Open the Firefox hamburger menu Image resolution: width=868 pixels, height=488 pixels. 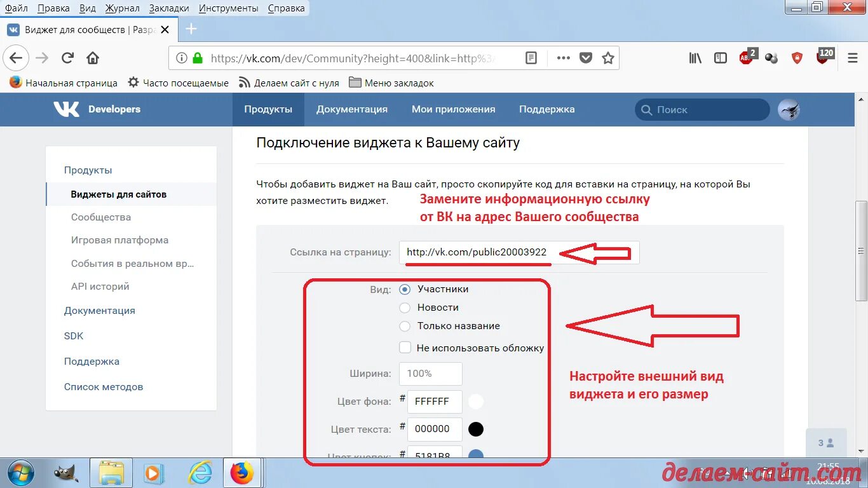(853, 58)
